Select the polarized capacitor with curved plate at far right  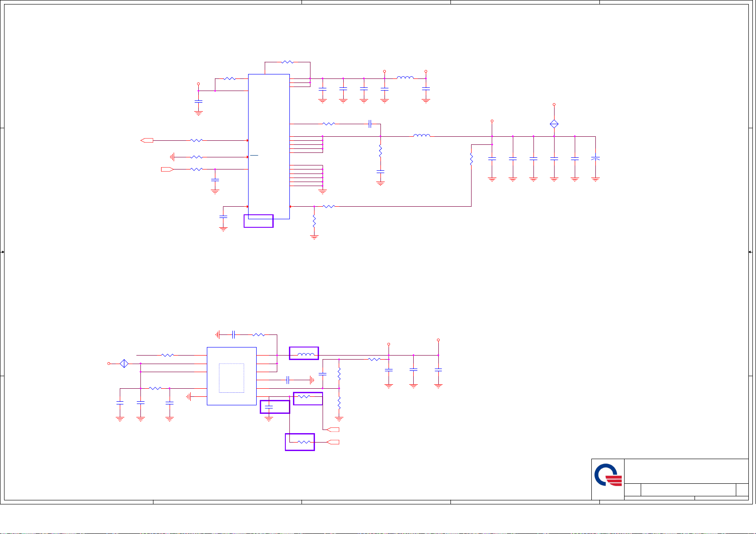tap(595, 158)
